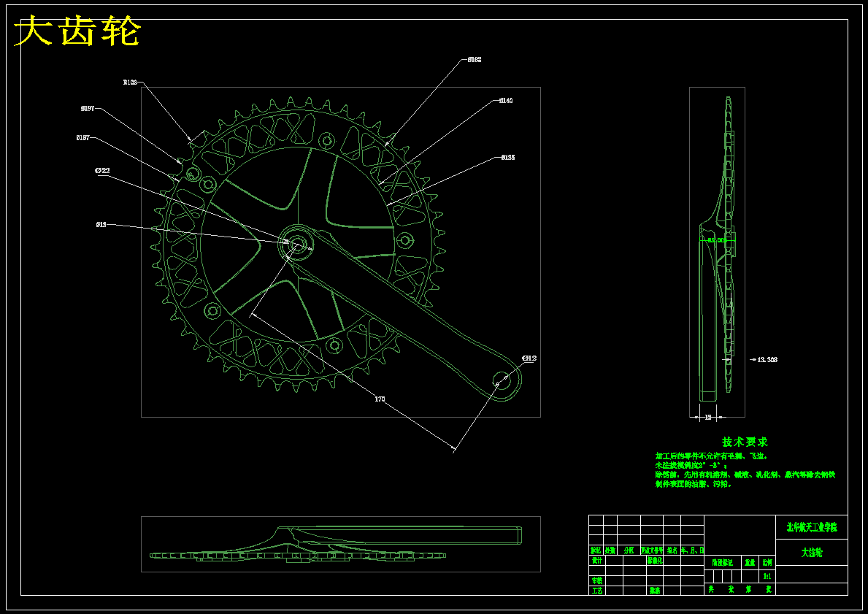Click the 除锈前 requirement line
868x614 pixels.
click(x=745, y=475)
